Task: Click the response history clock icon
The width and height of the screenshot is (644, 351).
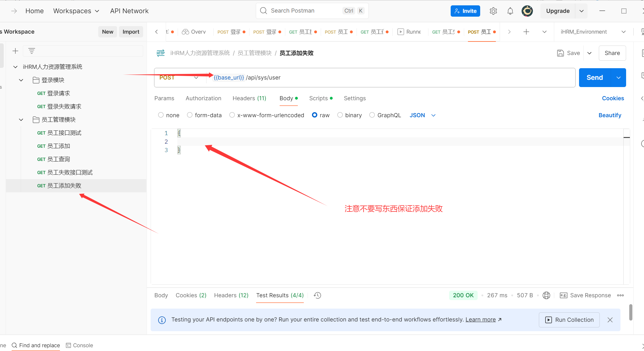Action: point(317,295)
